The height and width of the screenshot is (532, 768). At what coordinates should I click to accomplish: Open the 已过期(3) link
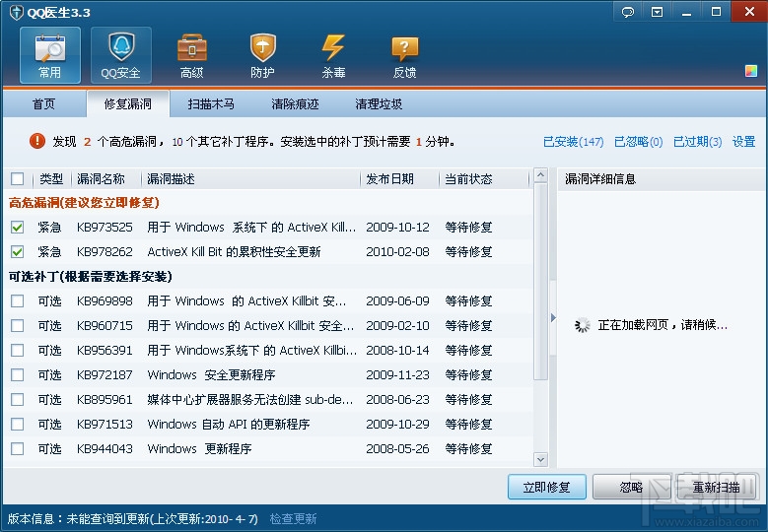click(697, 142)
